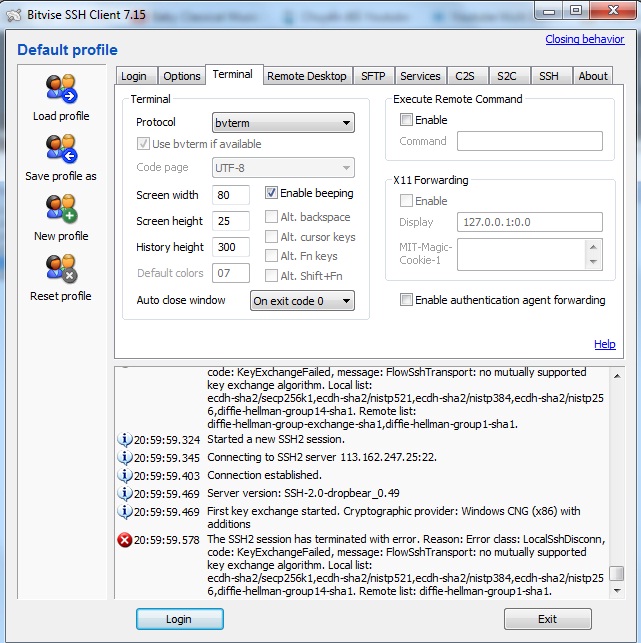Click the Login button
Image resolution: width=641 pixels, height=643 pixels.
(180, 619)
